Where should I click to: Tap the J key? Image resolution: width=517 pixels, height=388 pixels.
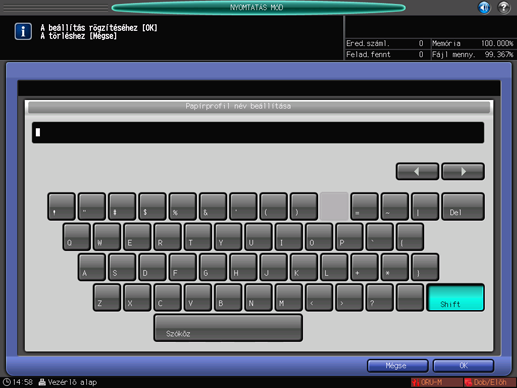[x=274, y=267]
